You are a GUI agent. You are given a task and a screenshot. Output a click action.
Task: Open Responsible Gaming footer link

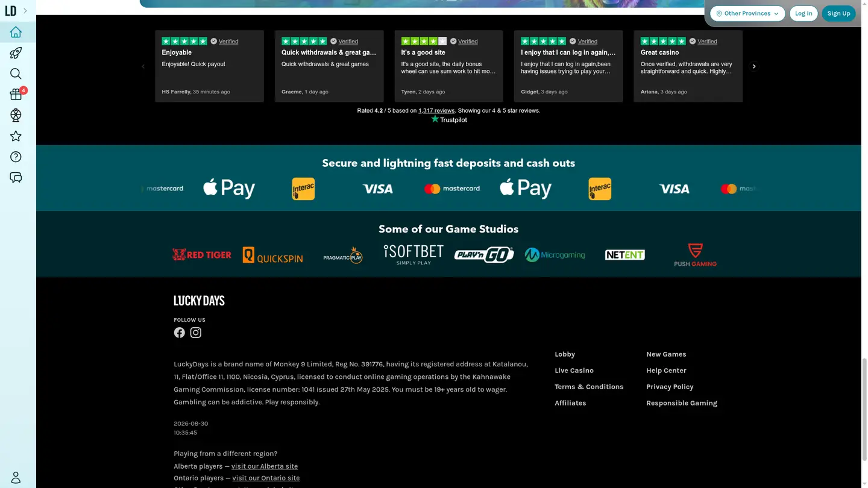[x=682, y=403]
